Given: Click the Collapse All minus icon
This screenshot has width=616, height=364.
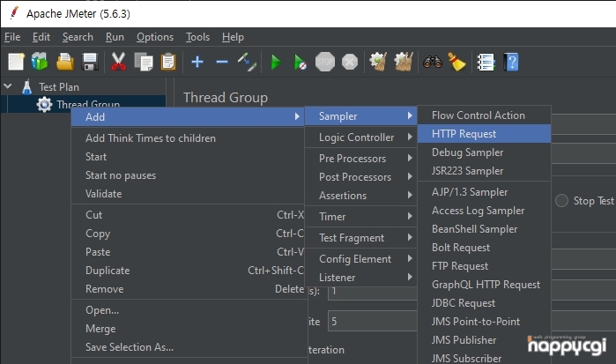Looking at the screenshot, I should point(222,62).
